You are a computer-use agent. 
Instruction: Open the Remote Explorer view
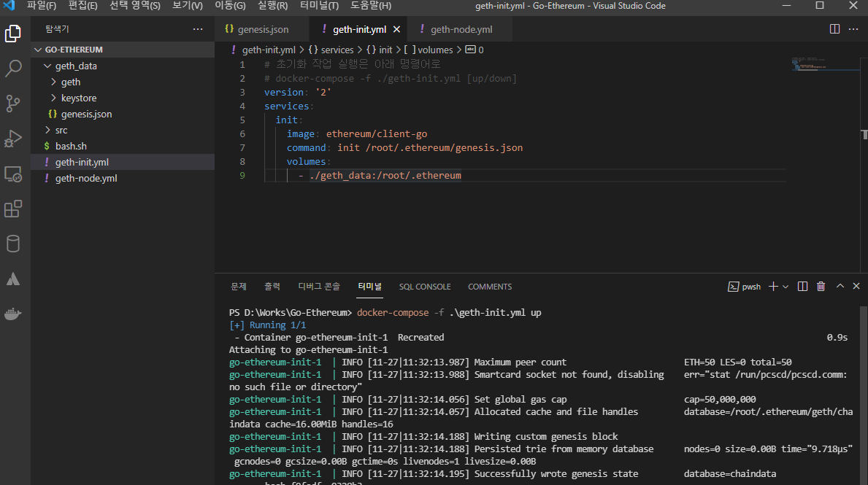12,174
